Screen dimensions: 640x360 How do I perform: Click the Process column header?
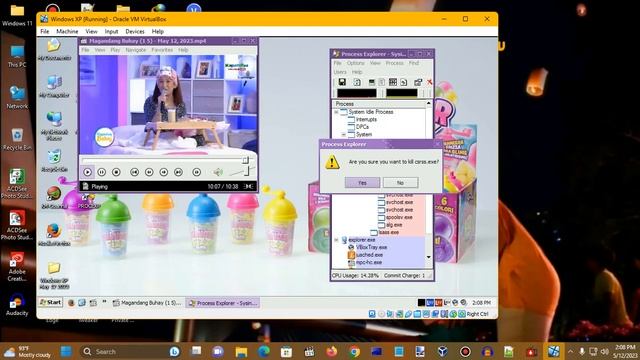[379, 104]
